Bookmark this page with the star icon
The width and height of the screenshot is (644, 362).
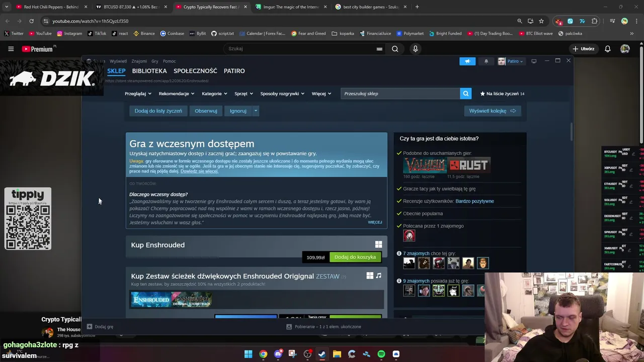pyautogui.click(x=541, y=21)
